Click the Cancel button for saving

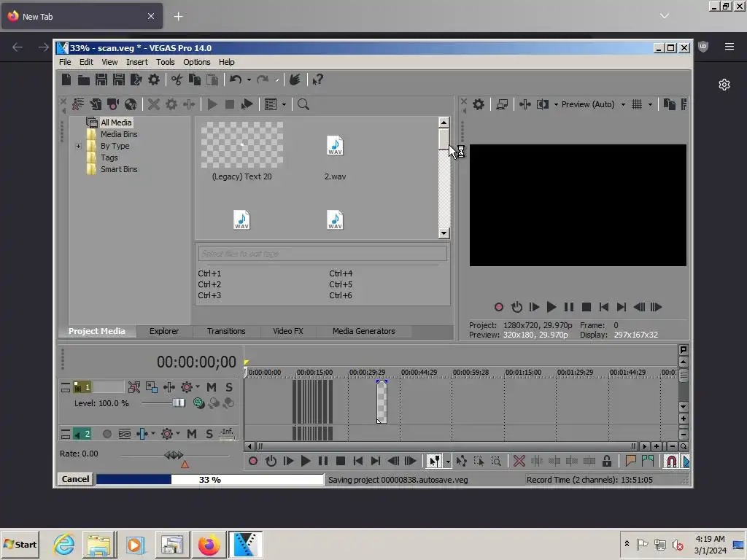click(x=75, y=479)
